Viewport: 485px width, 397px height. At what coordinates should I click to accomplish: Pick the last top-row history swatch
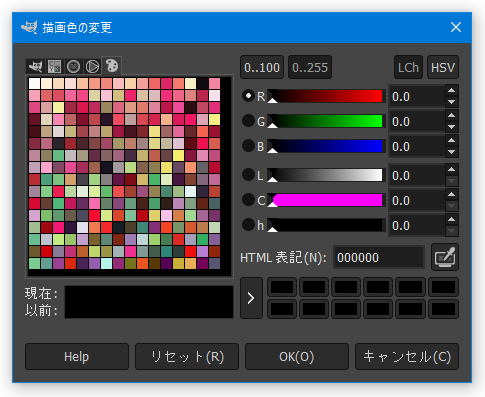(x=443, y=287)
